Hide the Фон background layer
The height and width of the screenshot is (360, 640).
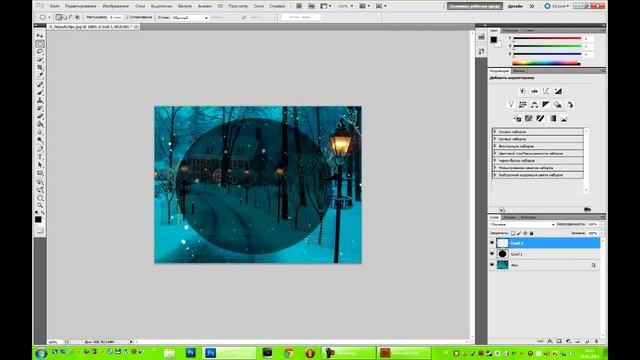[492, 265]
